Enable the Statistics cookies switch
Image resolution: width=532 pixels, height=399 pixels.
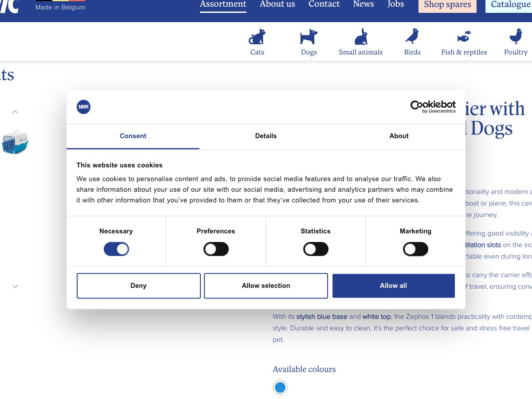[x=316, y=249]
